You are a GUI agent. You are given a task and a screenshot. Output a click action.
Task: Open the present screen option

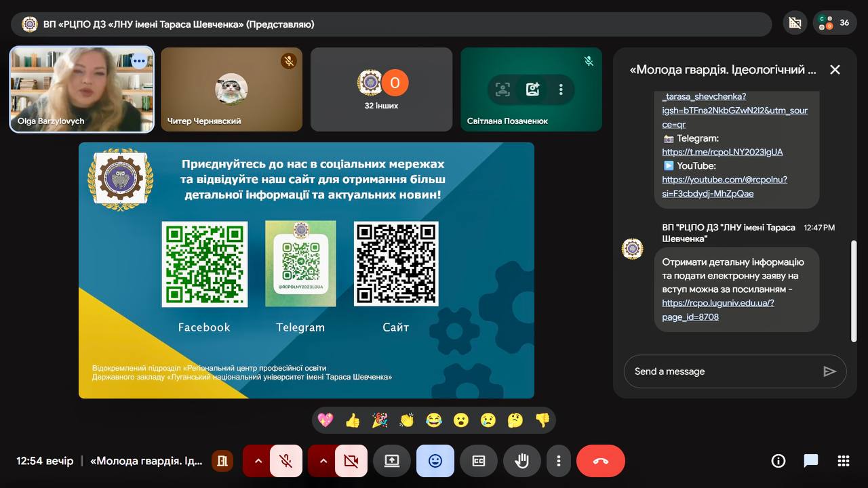point(392,461)
